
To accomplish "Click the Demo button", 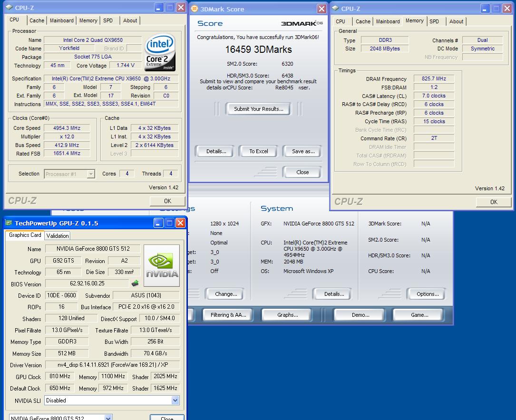I will 360,315.
